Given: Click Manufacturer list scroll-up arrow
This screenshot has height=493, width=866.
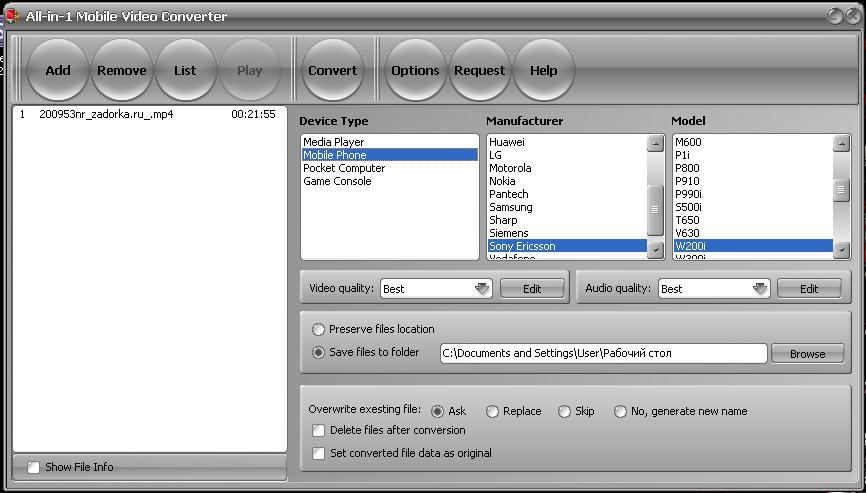Looking at the screenshot, I should coord(655,144).
